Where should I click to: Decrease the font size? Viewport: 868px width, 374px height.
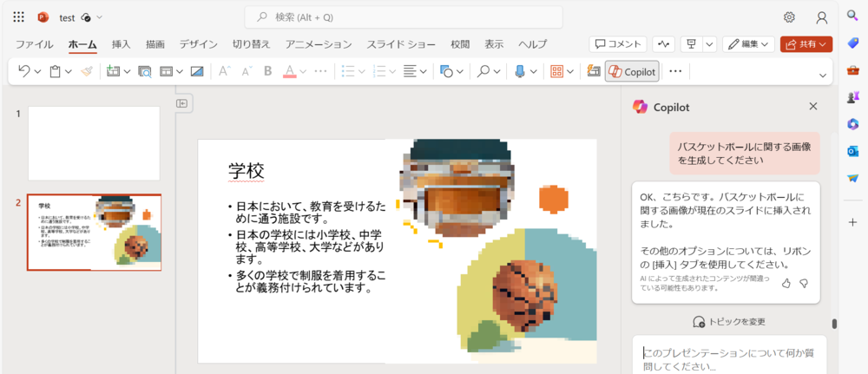coord(247,71)
